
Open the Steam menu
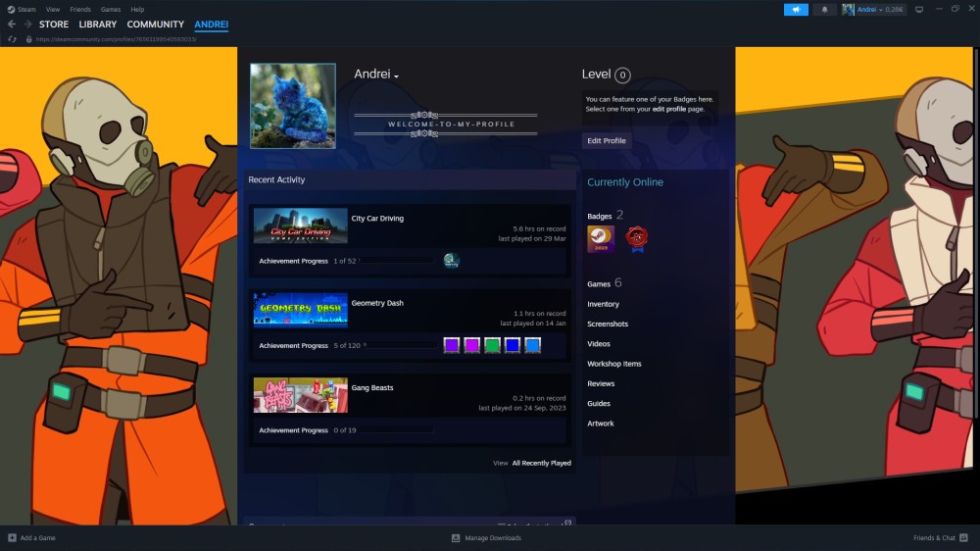22,9
